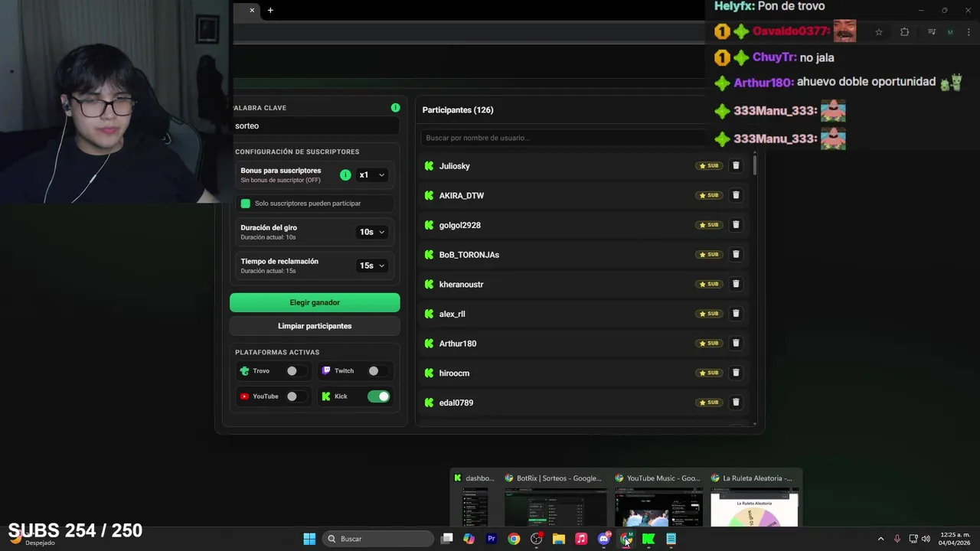Turn on the YouTube platform switch
This screenshot has width=980, height=551.
[x=296, y=396]
